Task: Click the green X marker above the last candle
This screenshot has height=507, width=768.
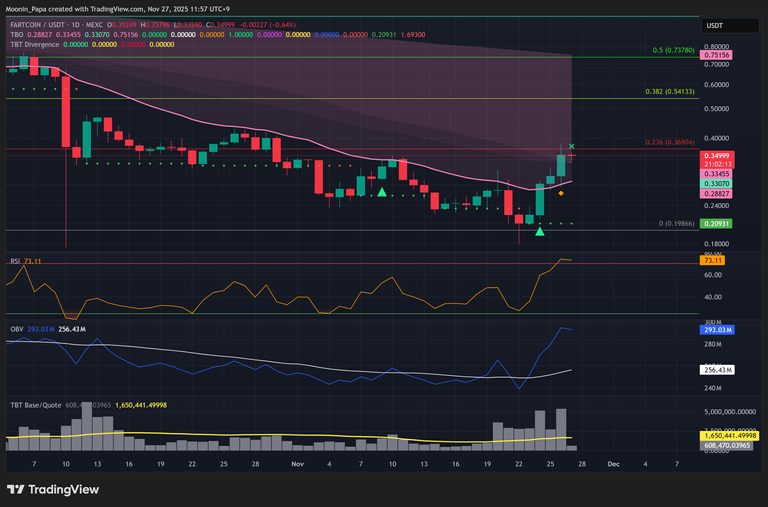Action: pyautogui.click(x=571, y=147)
